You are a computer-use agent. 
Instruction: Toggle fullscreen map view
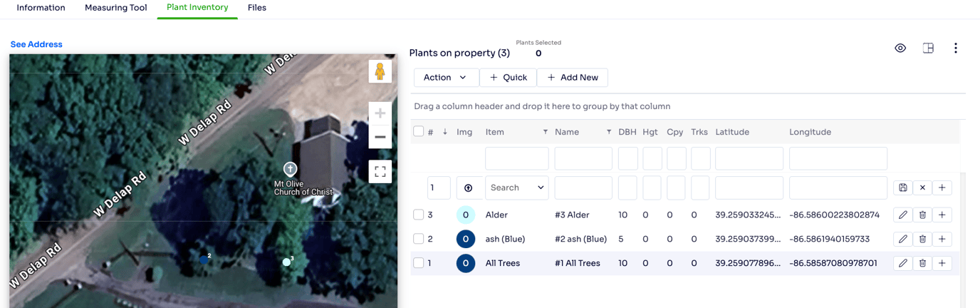380,172
